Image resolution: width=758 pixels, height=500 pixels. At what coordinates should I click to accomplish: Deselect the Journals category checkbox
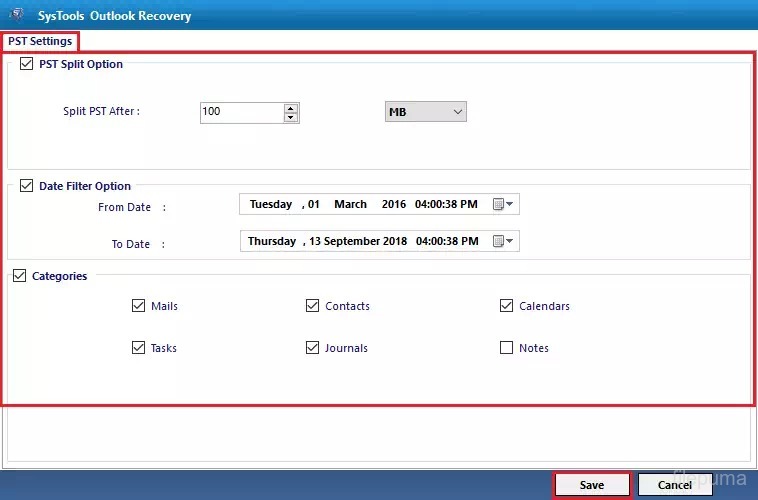[313, 348]
